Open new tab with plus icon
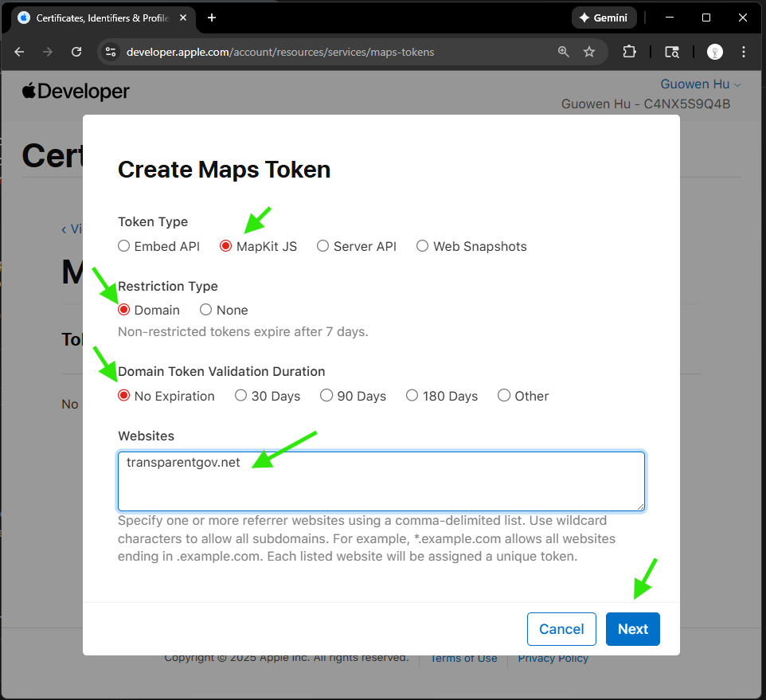The image size is (766, 700). tap(212, 18)
